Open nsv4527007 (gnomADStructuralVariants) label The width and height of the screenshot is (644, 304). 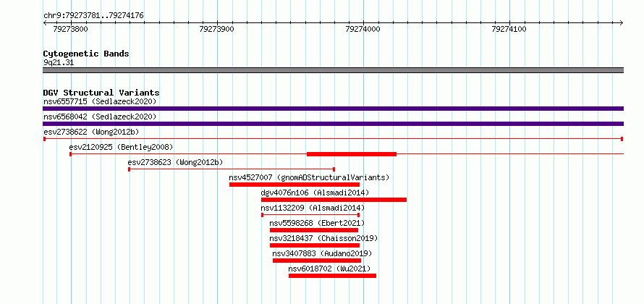tap(309, 177)
